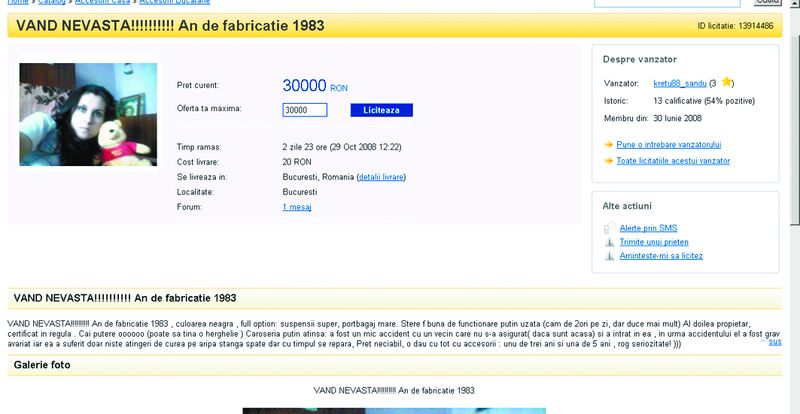Open the '1 mesaj' forum link
800x414 pixels.
point(297,207)
